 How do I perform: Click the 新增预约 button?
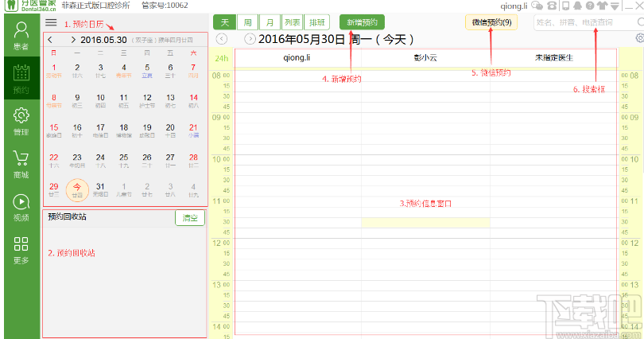(x=362, y=22)
